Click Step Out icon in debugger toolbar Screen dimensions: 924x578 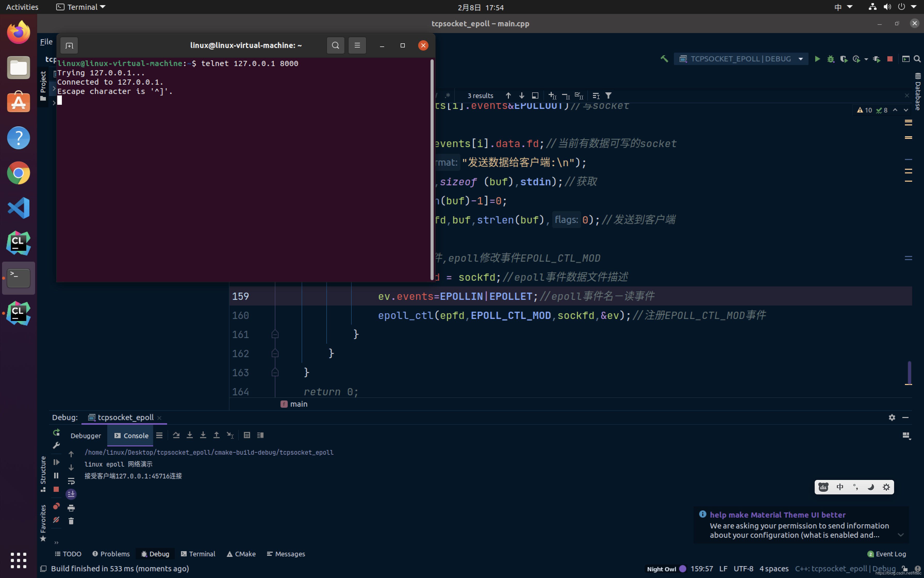tap(217, 435)
